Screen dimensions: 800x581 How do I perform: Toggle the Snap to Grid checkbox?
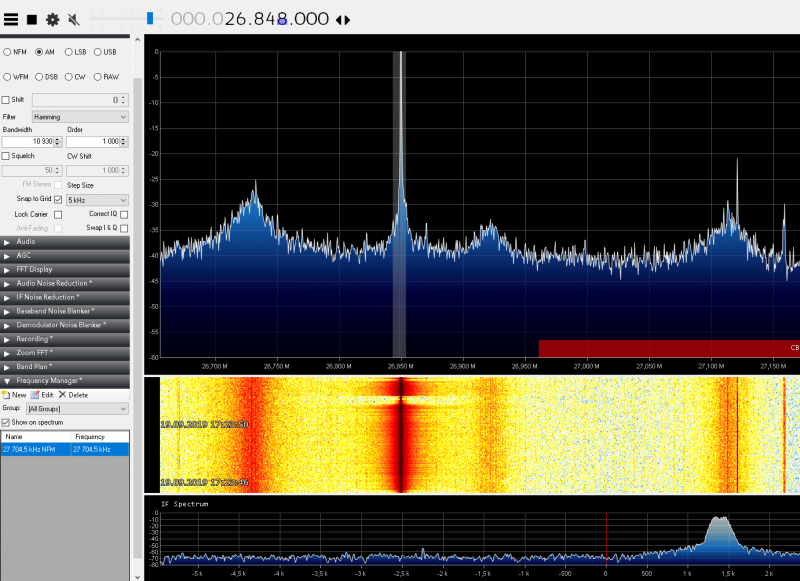(58, 199)
